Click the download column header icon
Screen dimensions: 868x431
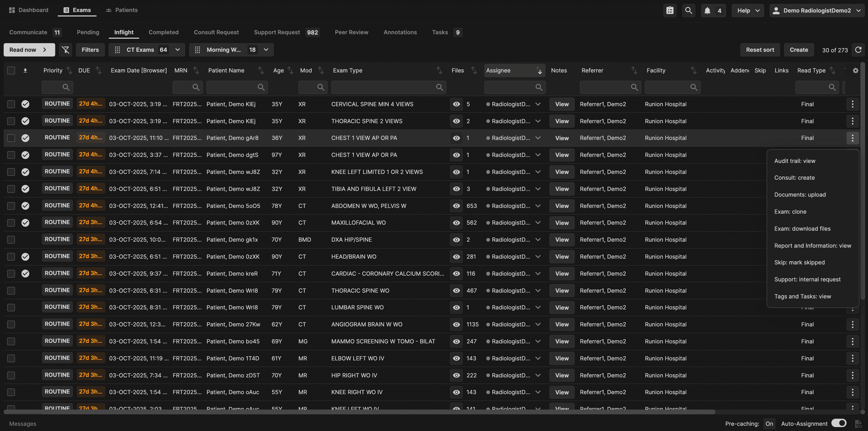tap(25, 70)
